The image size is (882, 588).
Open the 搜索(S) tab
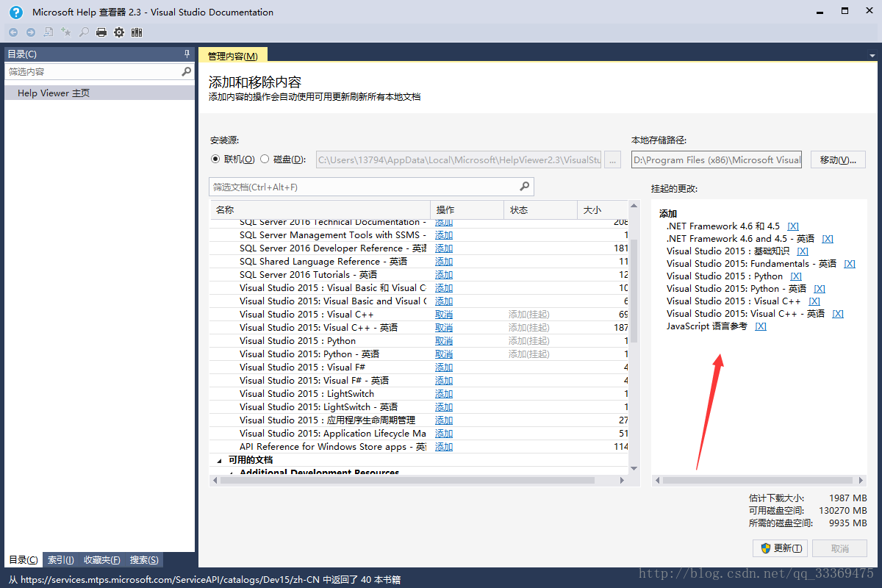coord(144,560)
